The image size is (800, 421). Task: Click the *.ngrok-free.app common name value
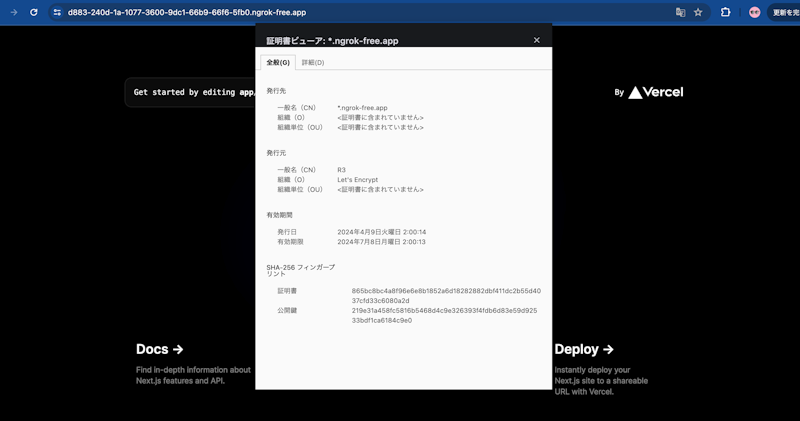point(363,108)
